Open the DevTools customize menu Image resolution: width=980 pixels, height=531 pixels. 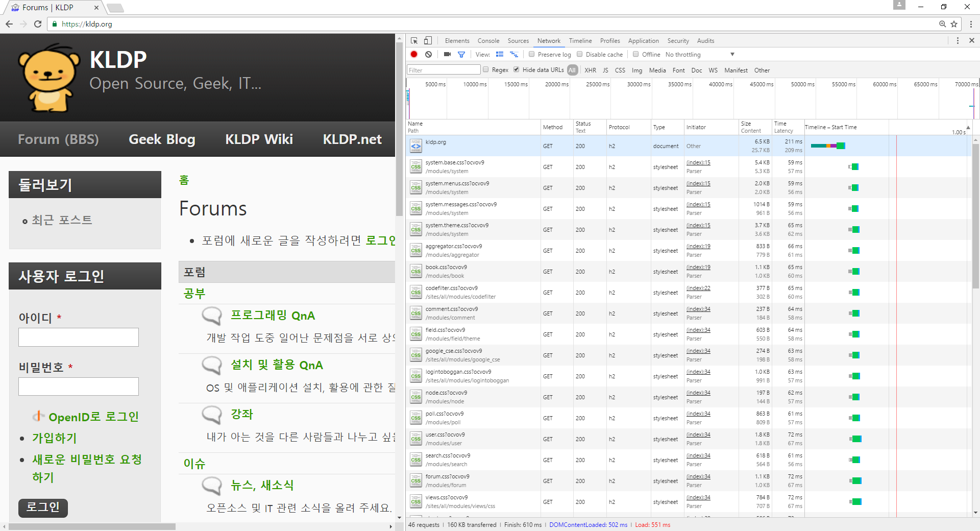(958, 40)
